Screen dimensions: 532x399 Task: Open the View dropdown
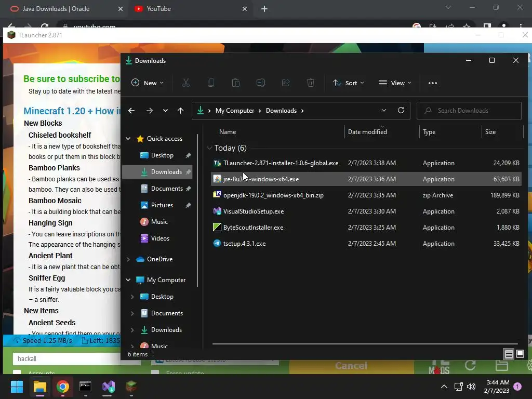coord(395,83)
